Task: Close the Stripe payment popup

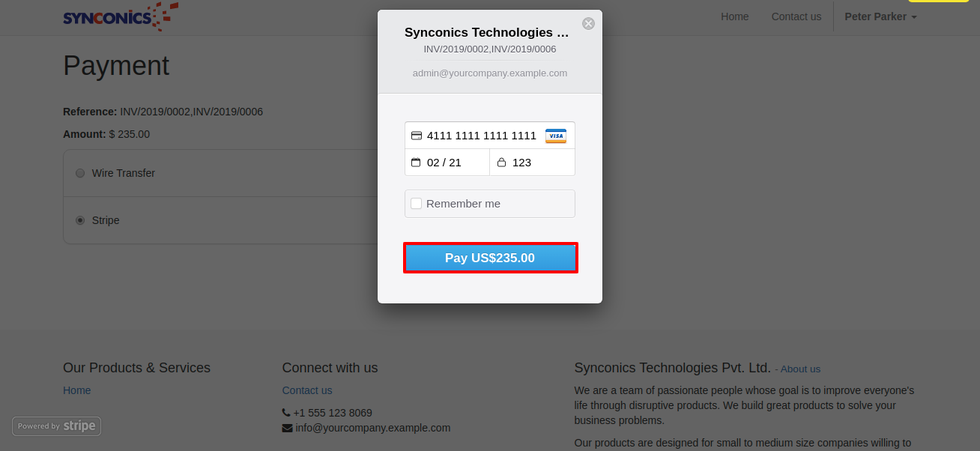Action: pos(588,23)
